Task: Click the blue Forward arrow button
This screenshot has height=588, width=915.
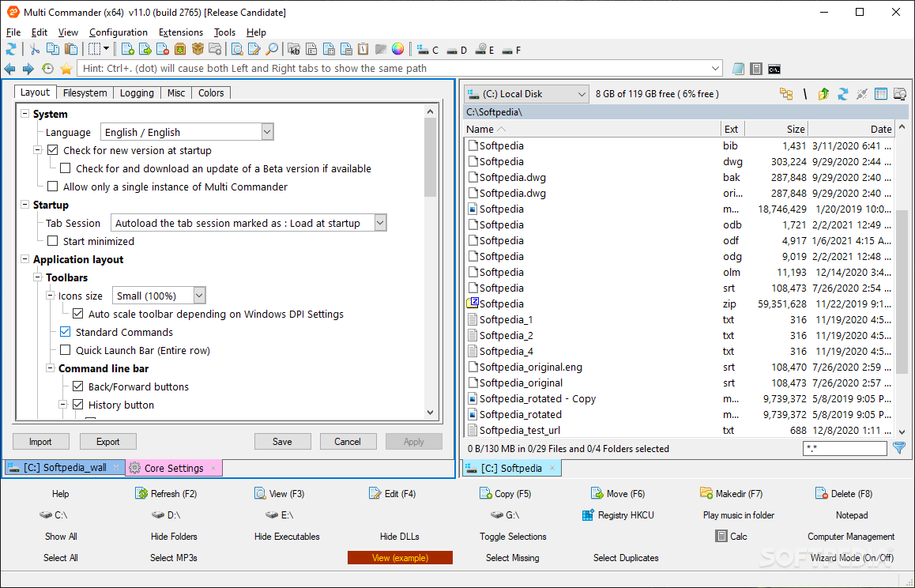Action: [x=28, y=69]
